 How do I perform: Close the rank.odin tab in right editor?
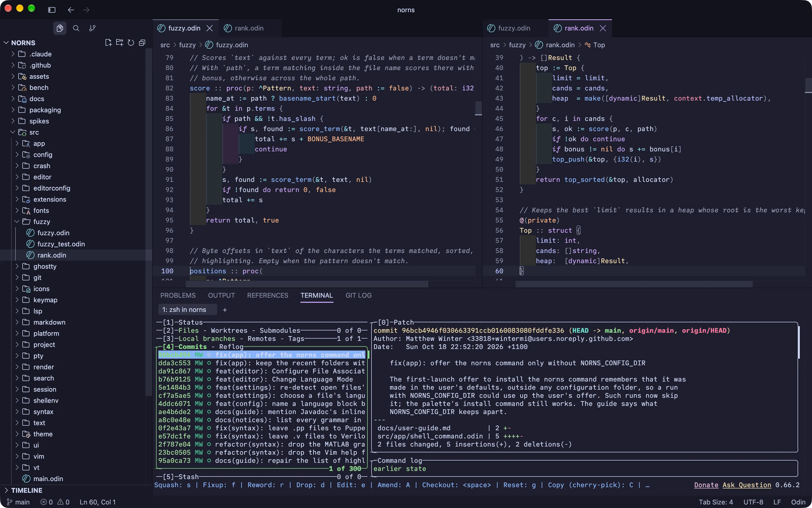point(603,28)
